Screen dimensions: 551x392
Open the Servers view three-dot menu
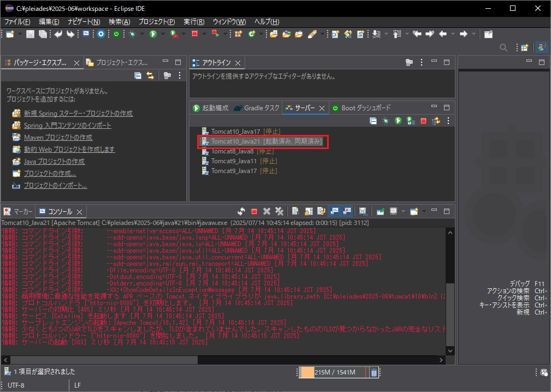click(x=448, y=121)
